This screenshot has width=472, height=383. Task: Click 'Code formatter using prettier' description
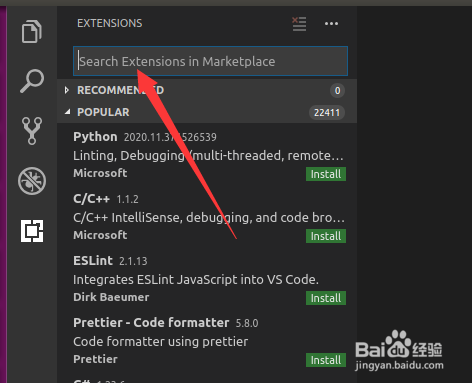(x=161, y=342)
